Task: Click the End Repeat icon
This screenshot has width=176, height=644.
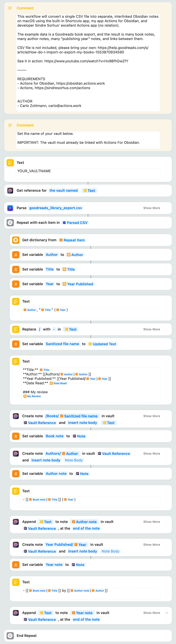Action: pyautogui.click(x=10, y=635)
